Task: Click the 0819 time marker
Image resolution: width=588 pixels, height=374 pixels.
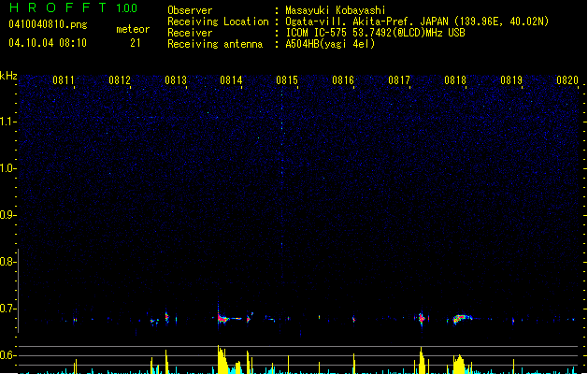Action: 511,80
